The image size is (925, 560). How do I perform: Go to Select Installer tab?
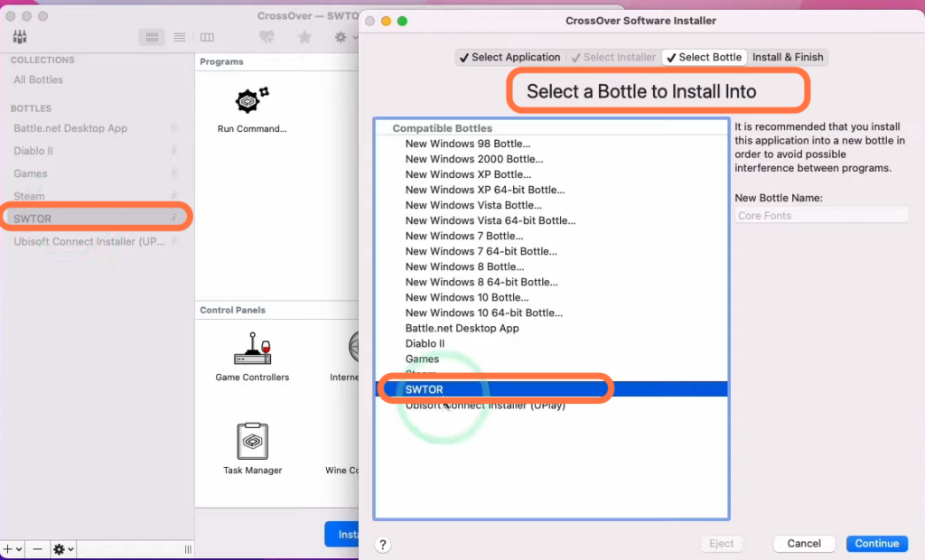click(x=613, y=57)
